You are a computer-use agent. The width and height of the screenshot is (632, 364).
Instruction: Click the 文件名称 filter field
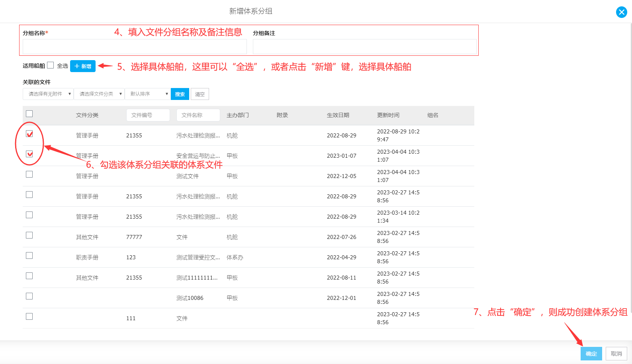pos(198,115)
